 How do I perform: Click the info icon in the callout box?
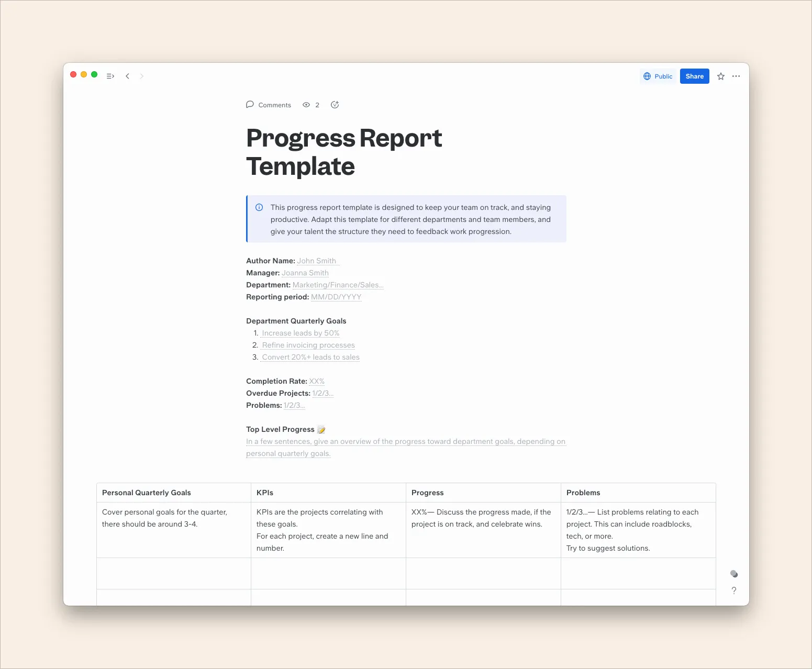(x=259, y=207)
